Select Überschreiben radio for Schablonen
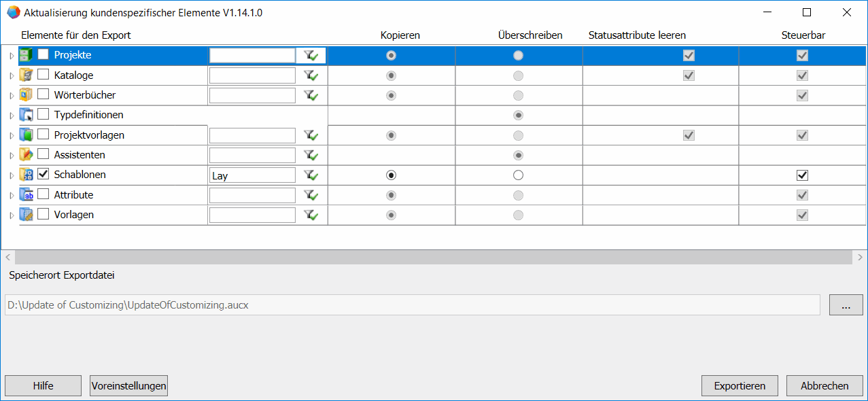 point(519,175)
